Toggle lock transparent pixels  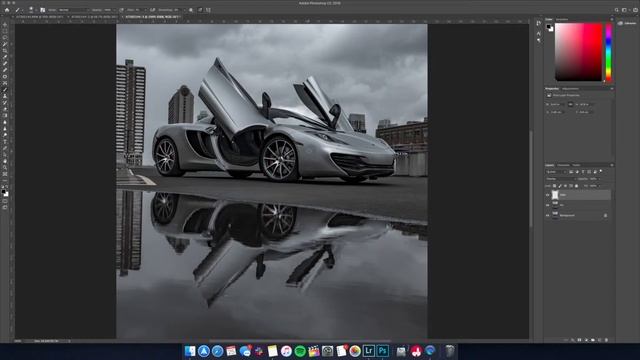[x=554, y=186]
